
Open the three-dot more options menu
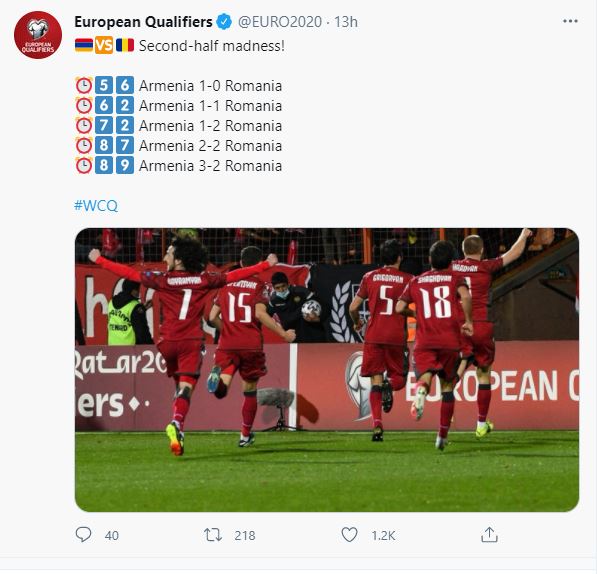(570, 21)
